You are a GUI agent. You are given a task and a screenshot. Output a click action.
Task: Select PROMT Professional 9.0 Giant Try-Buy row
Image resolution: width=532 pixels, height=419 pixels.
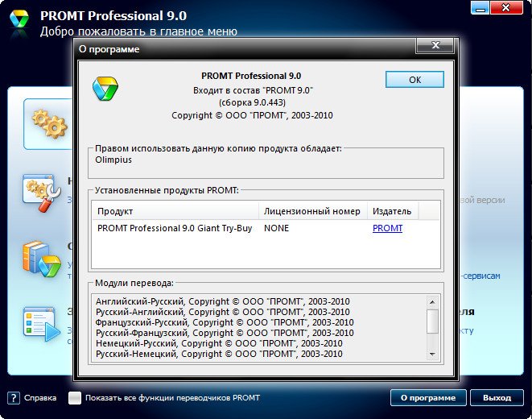pyautogui.click(x=174, y=228)
